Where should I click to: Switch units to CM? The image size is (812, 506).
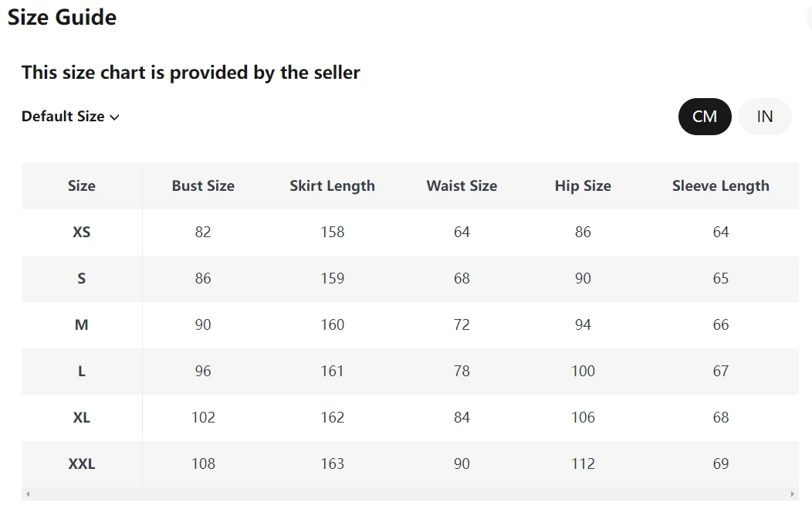(704, 117)
